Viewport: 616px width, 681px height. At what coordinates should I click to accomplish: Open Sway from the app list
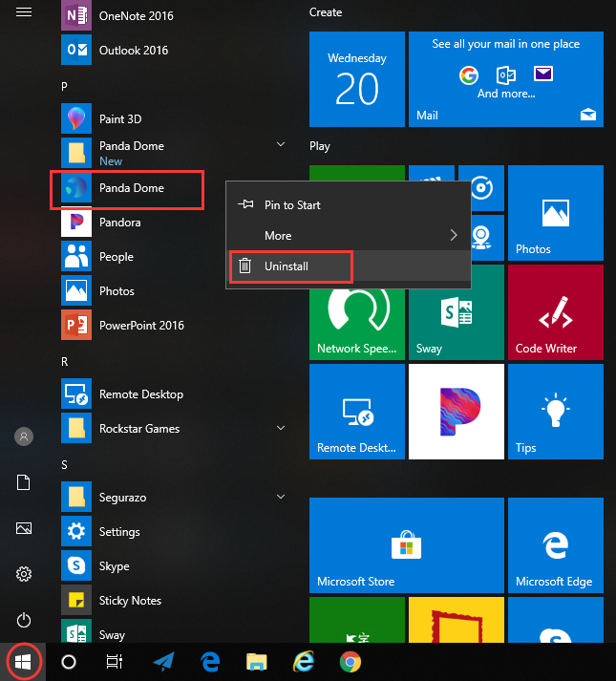coord(172,633)
